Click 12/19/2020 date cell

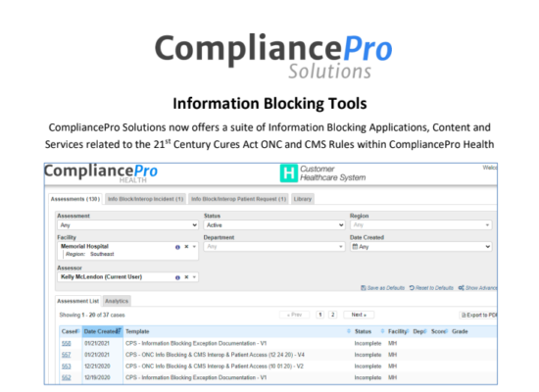tap(97, 377)
